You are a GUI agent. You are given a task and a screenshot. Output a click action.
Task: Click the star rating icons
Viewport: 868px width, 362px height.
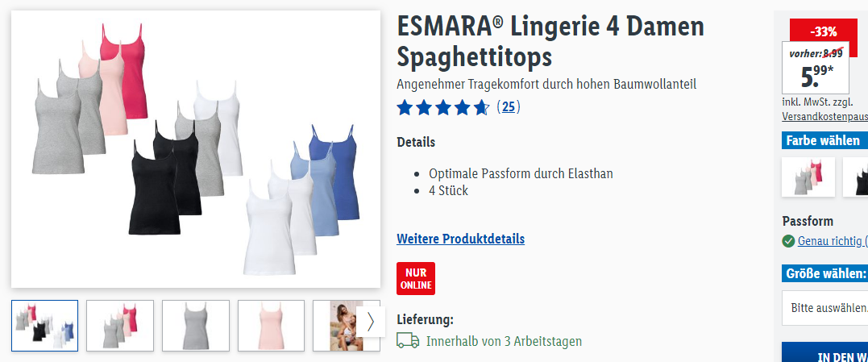click(442, 107)
